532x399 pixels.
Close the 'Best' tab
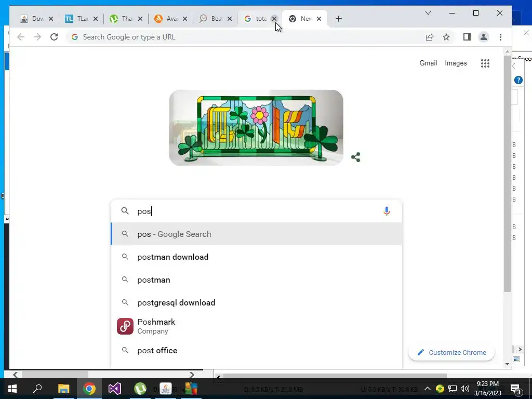tap(230, 19)
